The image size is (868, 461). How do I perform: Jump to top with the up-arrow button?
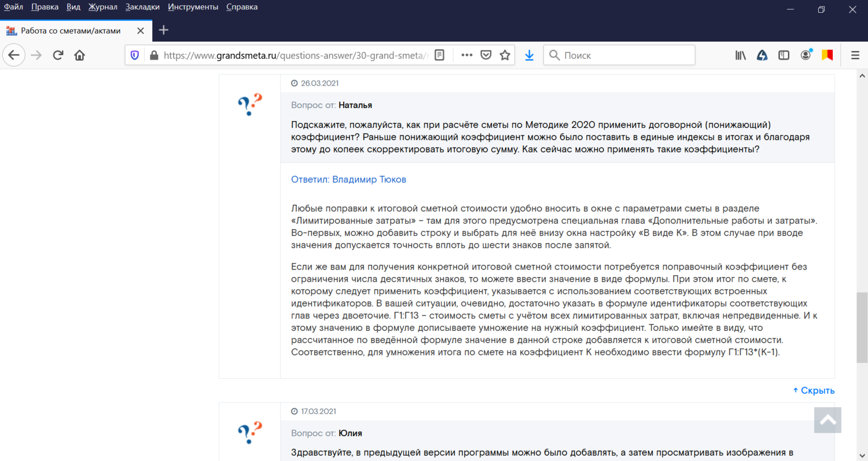point(827,420)
